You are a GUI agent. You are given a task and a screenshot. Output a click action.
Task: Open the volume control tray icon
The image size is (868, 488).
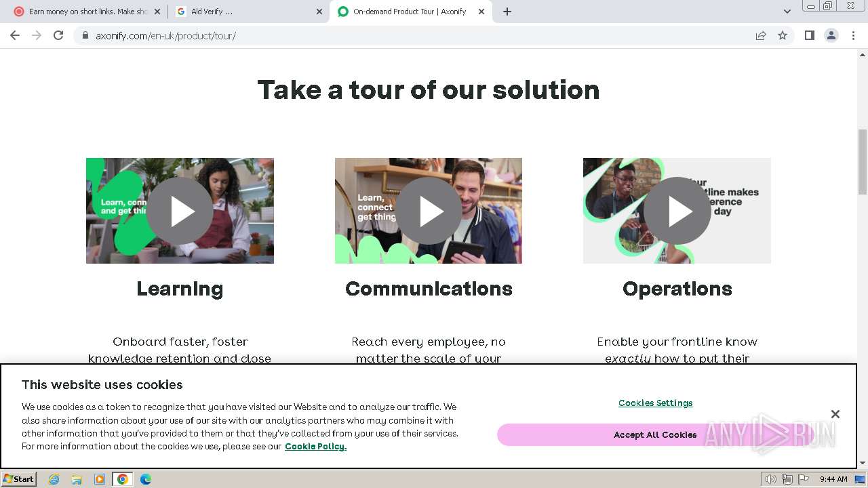click(771, 479)
